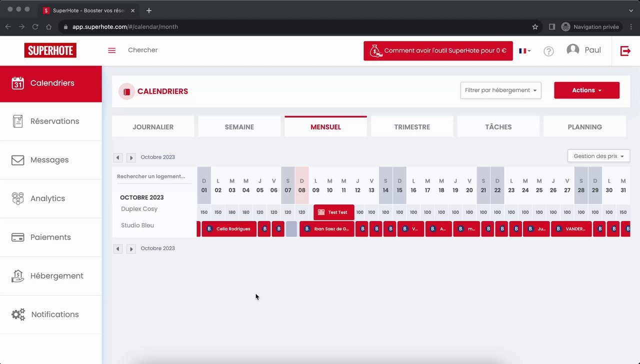Go to Messages in sidebar
Image resolution: width=640 pixels, height=364 pixels.
(x=51, y=160)
